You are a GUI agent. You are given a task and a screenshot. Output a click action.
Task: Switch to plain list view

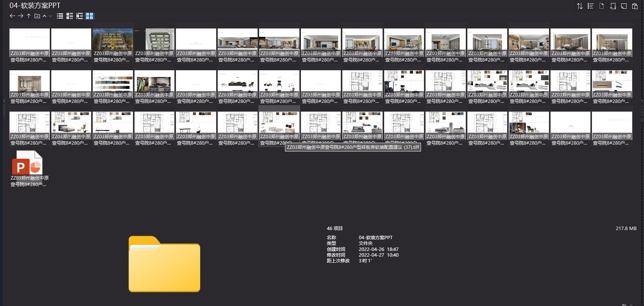[x=60, y=16]
